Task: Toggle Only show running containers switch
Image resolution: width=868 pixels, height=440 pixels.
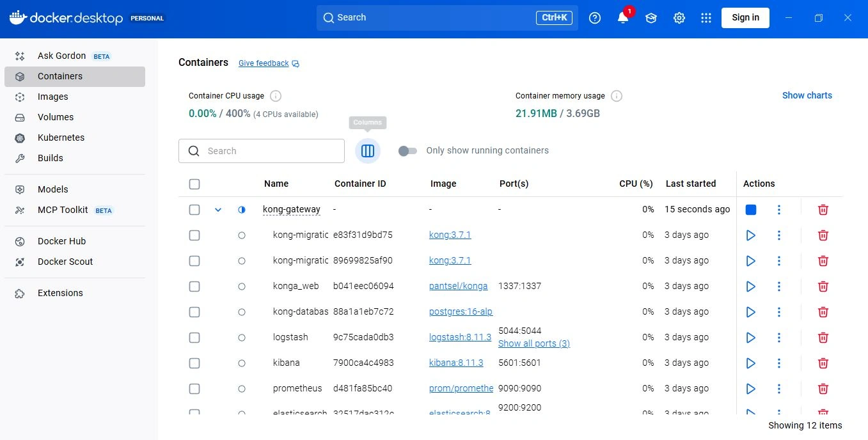Action: [x=407, y=151]
